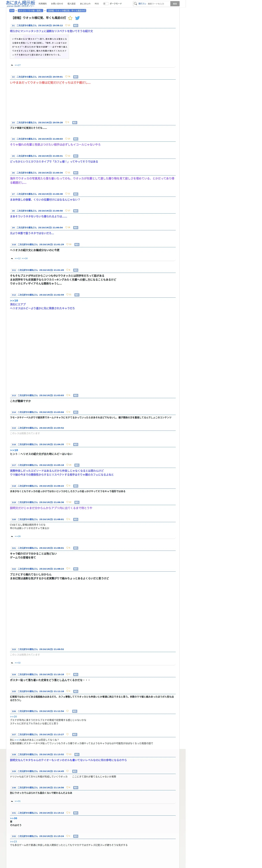Click the >>10 post number badge

coord(13,245)
